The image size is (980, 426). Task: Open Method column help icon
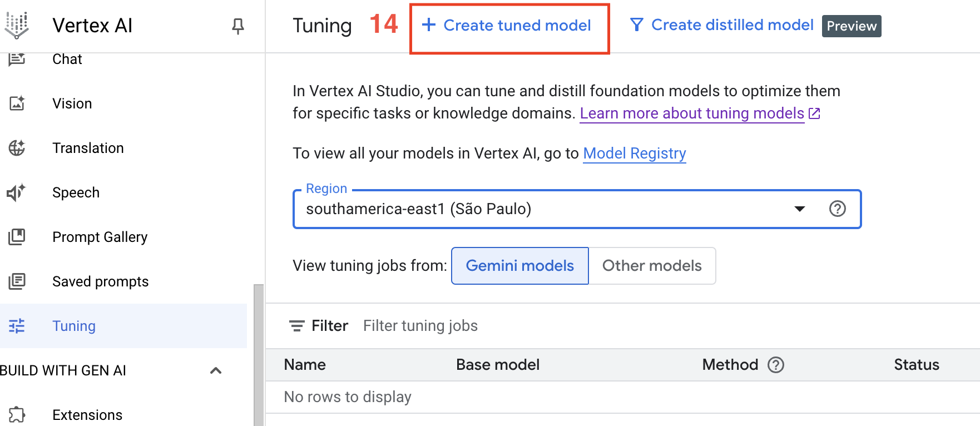[x=775, y=365]
